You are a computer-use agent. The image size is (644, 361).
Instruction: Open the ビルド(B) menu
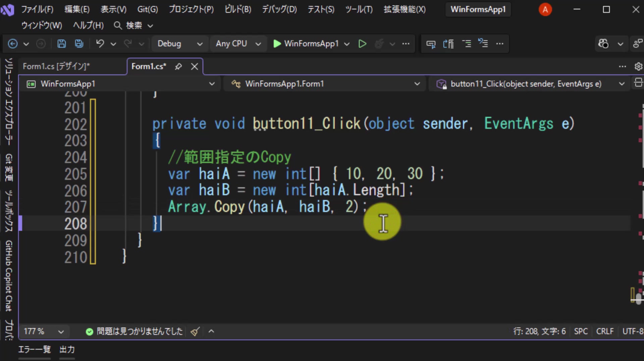pos(238,9)
